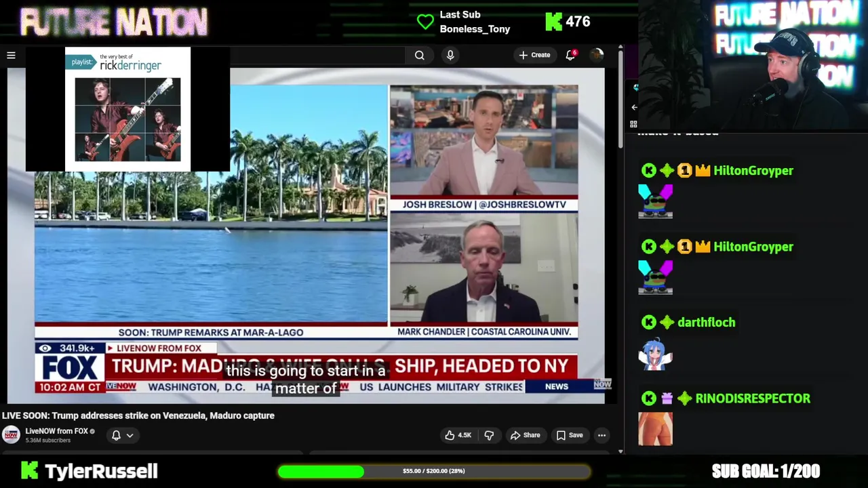Click the $55.00 / $200.00 donation progress bar
This screenshot has width=868, height=488.
434,471
